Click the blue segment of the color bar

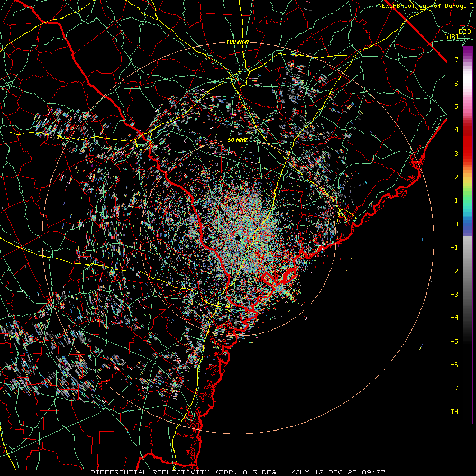(467, 226)
